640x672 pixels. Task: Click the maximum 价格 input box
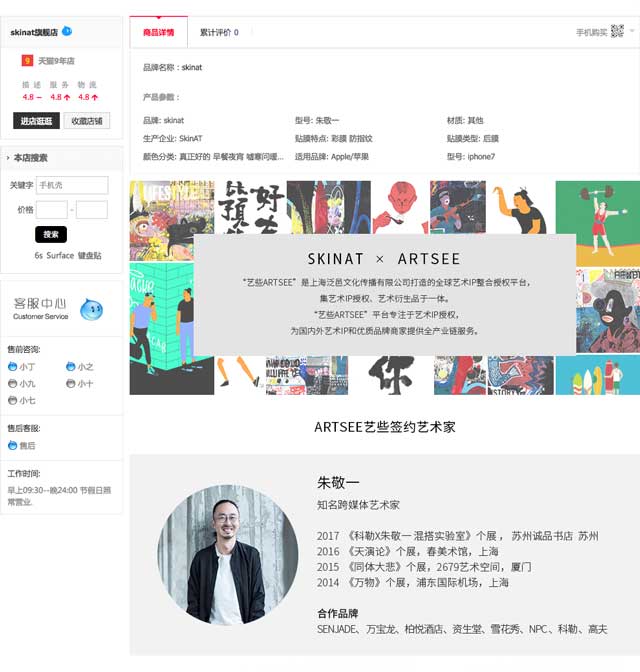[x=92, y=210]
